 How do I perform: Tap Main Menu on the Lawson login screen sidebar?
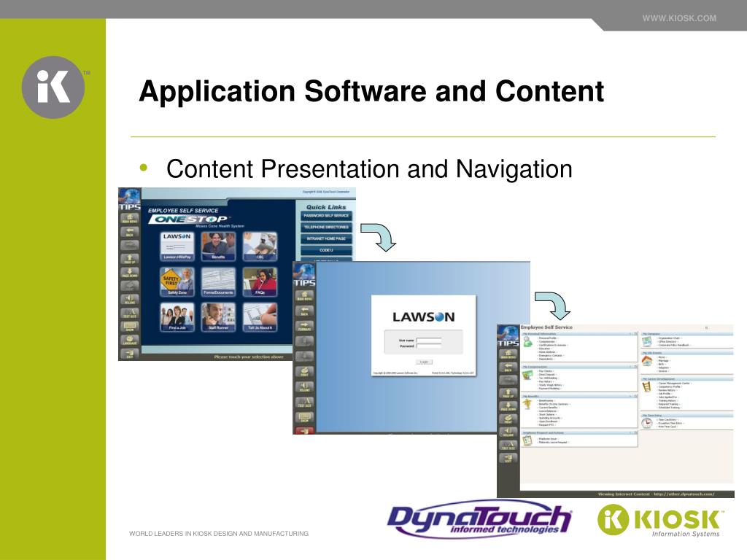tap(304, 296)
